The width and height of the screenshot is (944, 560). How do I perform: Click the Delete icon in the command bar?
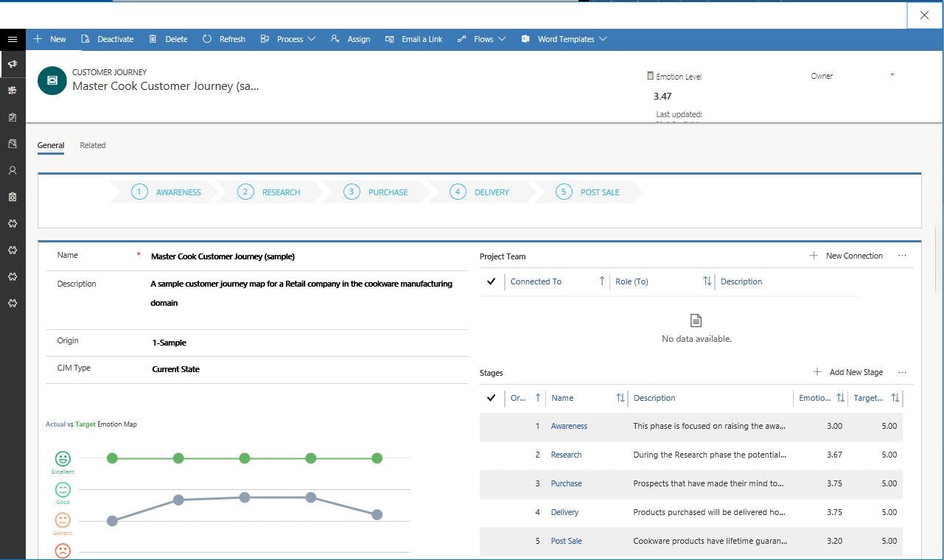tap(168, 39)
